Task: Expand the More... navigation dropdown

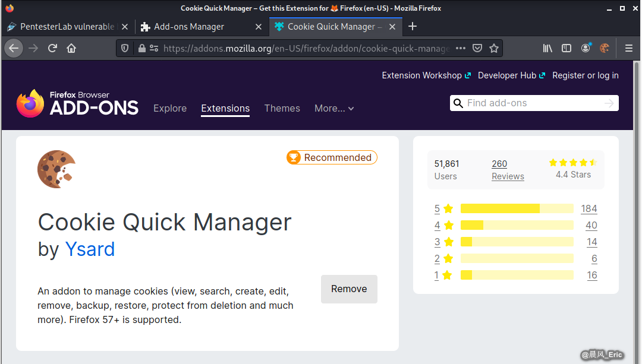Action: click(334, 108)
